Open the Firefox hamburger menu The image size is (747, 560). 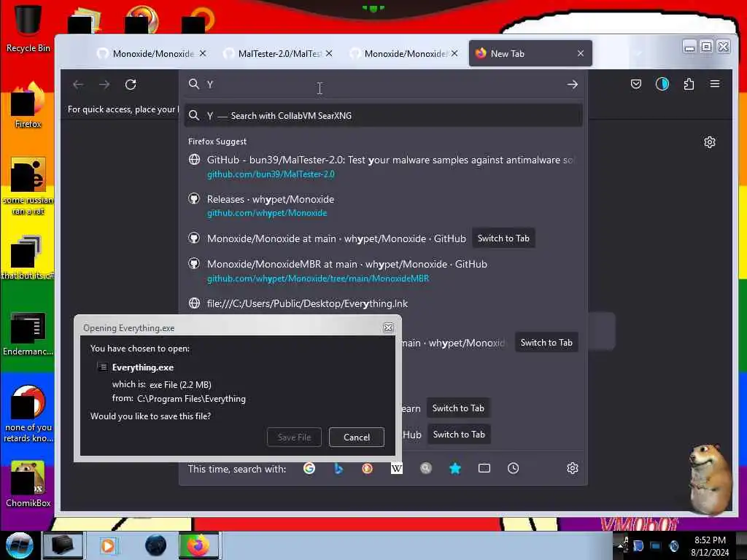[x=715, y=84]
